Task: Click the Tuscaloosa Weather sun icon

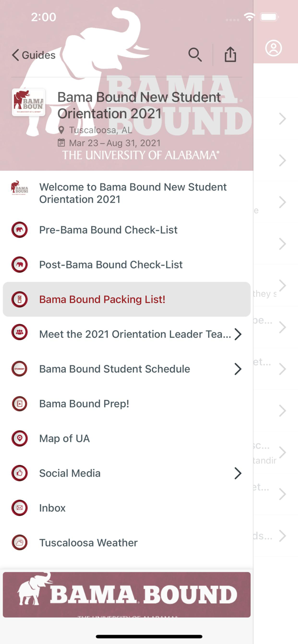Action: click(19, 542)
